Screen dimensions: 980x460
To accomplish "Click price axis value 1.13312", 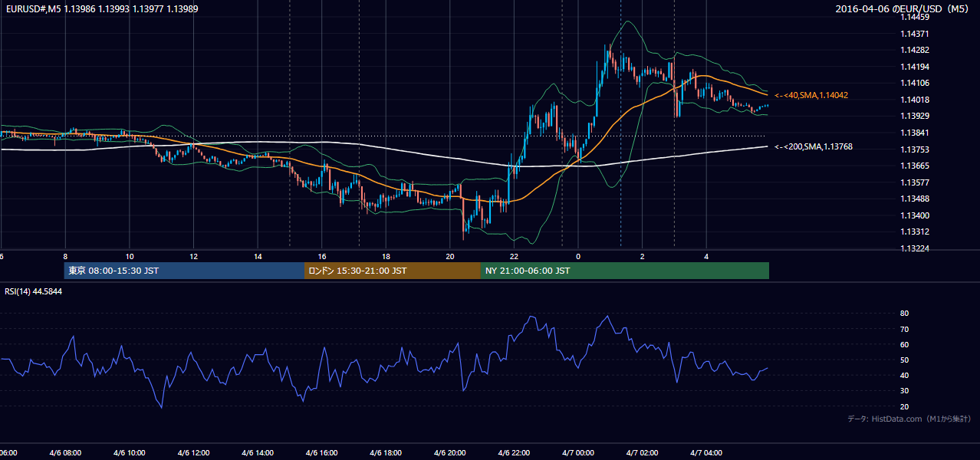I will 914,232.
